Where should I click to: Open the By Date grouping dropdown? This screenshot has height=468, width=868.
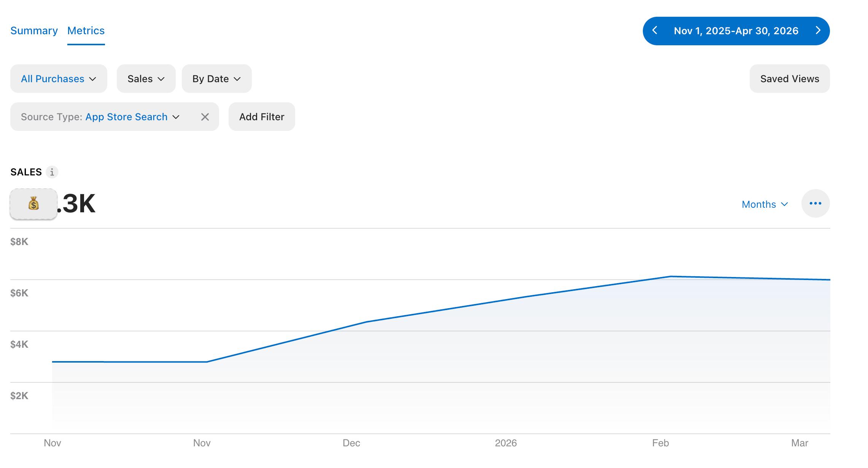[217, 79]
